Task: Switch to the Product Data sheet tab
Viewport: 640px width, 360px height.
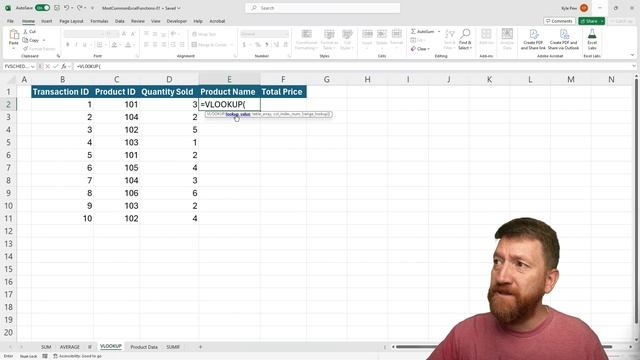Action: click(x=144, y=347)
